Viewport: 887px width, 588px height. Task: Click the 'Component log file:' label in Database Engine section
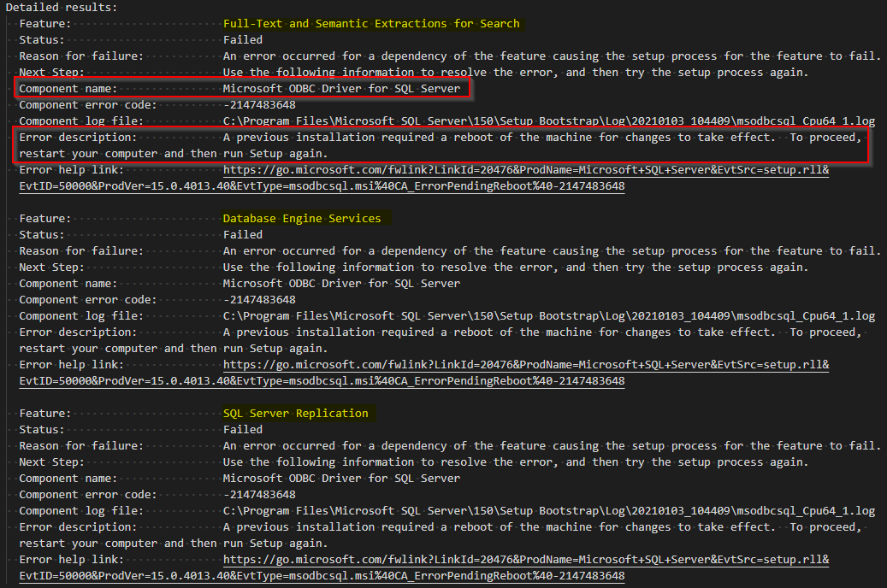[81, 316]
